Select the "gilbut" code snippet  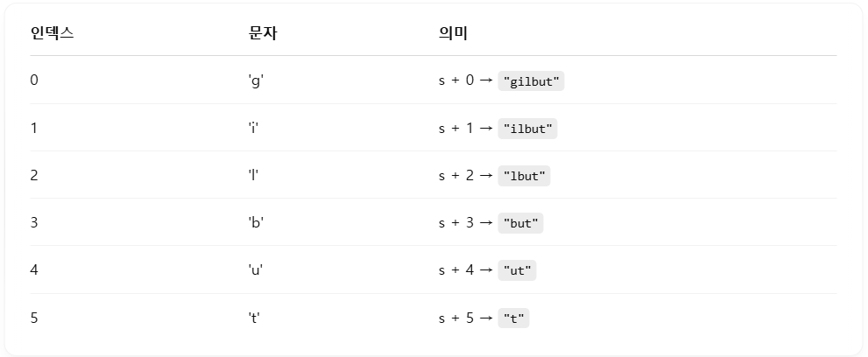pyautogui.click(x=531, y=81)
